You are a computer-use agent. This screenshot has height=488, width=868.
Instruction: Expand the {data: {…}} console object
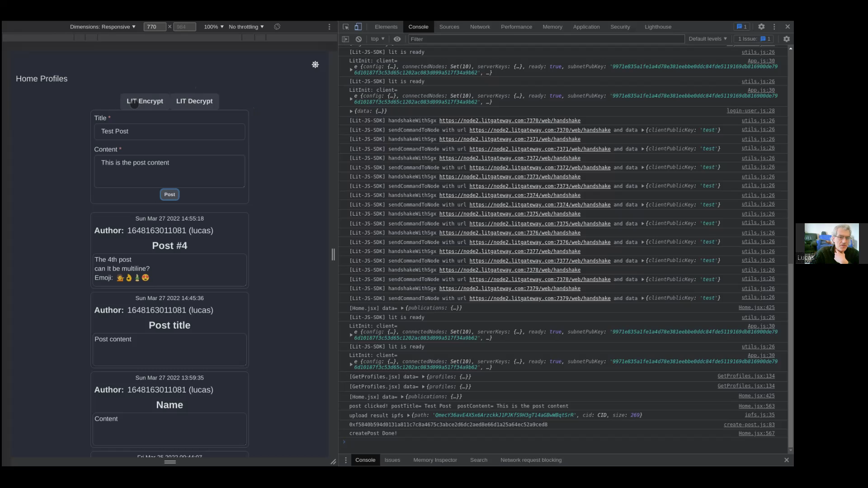click(351, 111)
